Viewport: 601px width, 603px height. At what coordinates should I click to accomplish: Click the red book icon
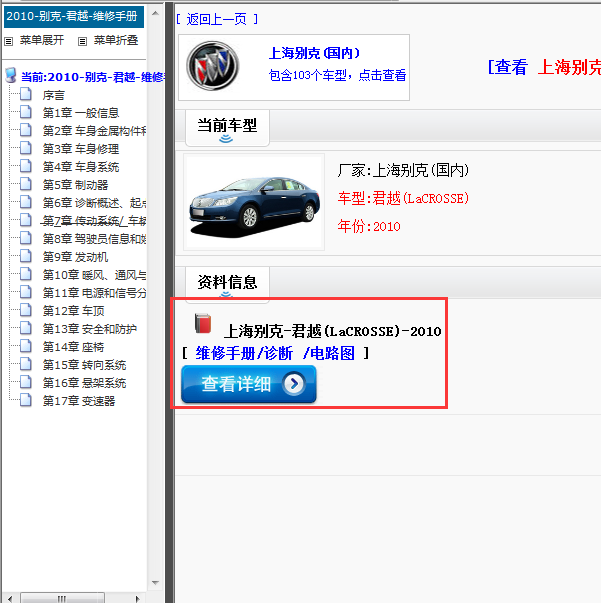tap(204, 324)
